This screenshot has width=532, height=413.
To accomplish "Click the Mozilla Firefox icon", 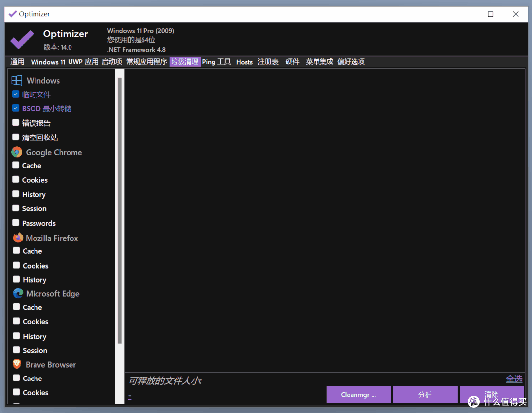I will (18, 238).
